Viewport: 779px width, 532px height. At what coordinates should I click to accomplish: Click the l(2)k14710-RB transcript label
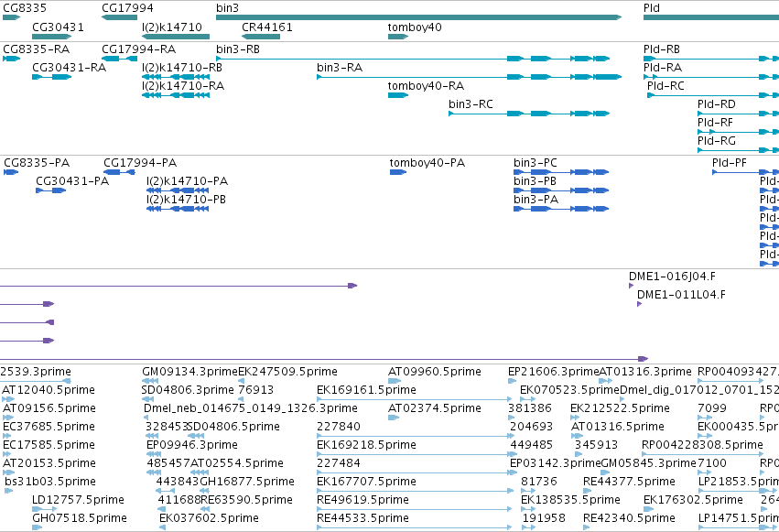182,68
